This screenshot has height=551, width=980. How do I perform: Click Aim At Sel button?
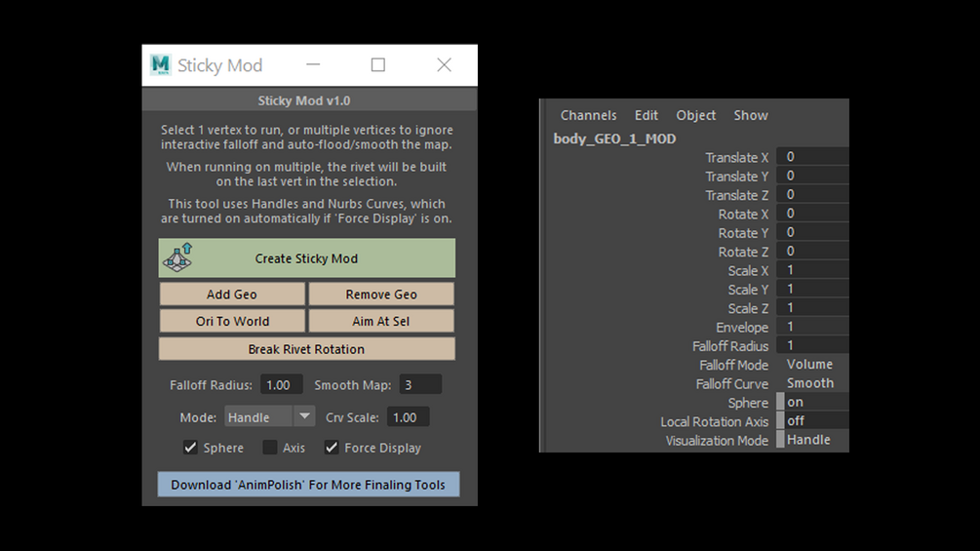(381, 321)
